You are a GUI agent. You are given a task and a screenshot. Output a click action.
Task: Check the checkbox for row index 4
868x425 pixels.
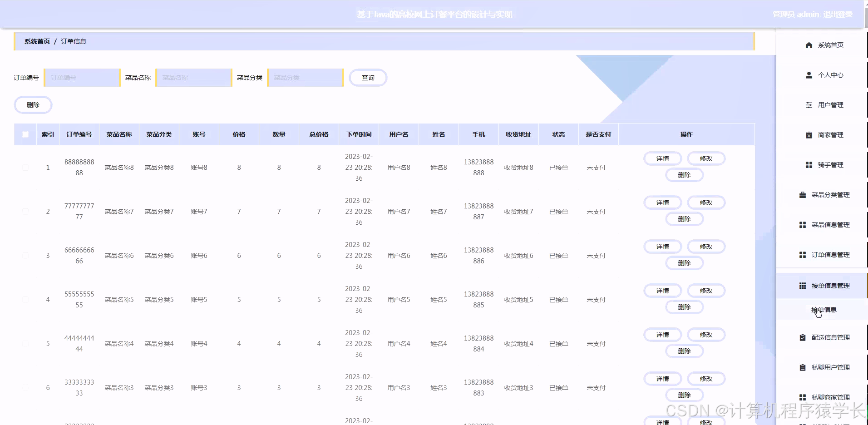click(x=25, y=300)
